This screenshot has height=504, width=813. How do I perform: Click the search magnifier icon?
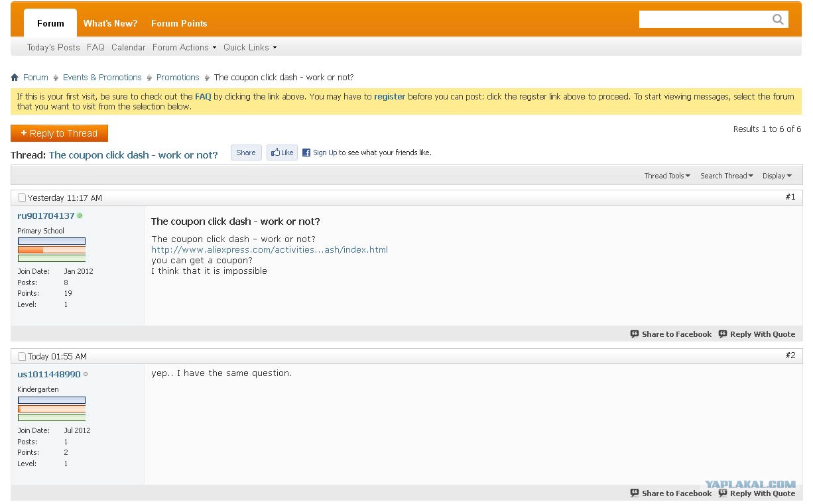tap(778, 19)
